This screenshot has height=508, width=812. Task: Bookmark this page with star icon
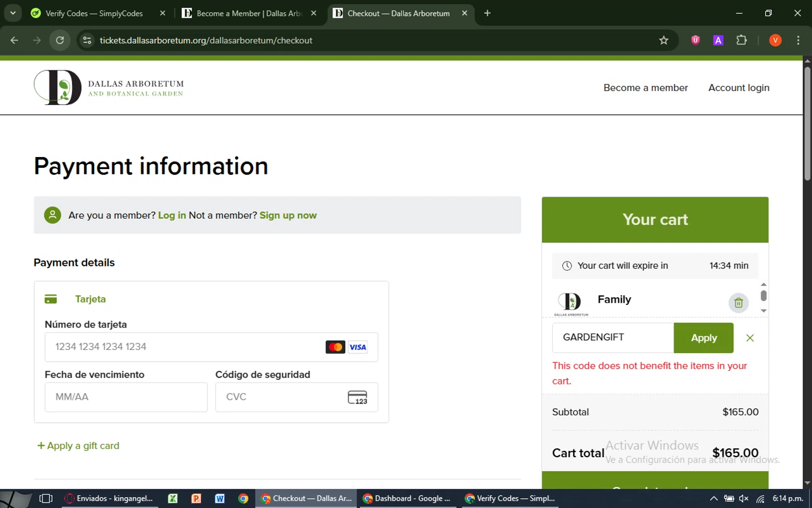(664, 40)
